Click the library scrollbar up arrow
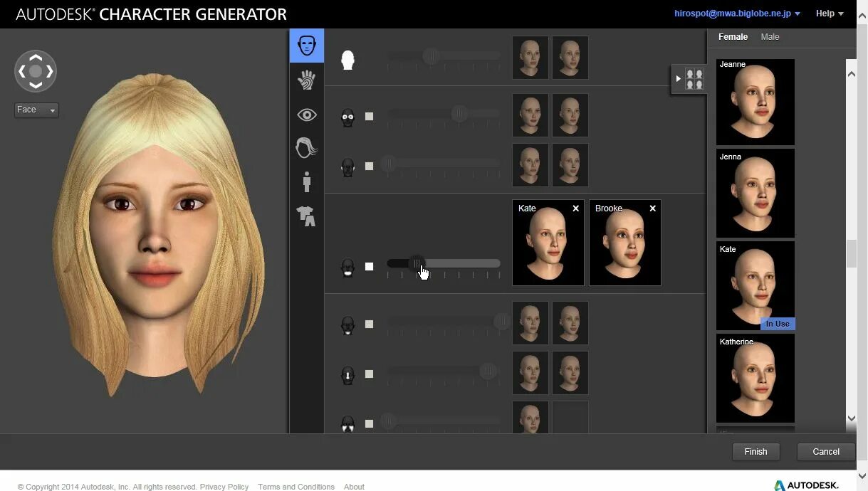Image resolution: width=868 pixels, height=491 pixels. (x=851, y=74)
